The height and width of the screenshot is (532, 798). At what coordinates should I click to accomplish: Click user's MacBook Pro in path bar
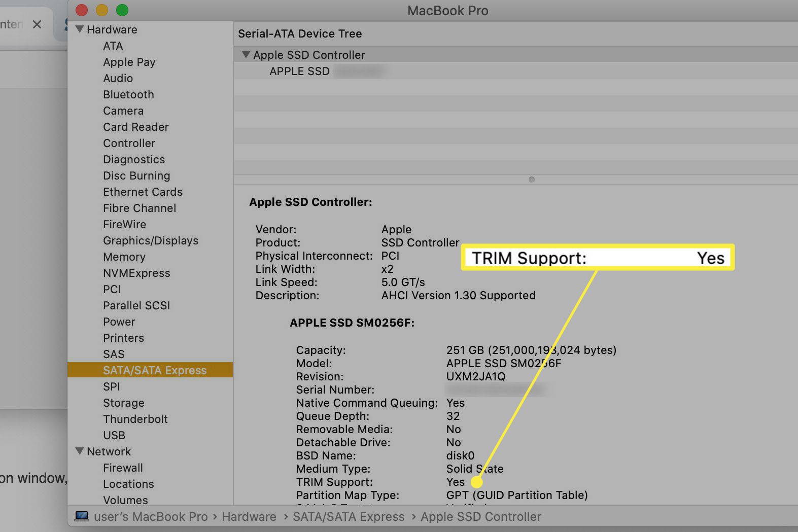151,516
